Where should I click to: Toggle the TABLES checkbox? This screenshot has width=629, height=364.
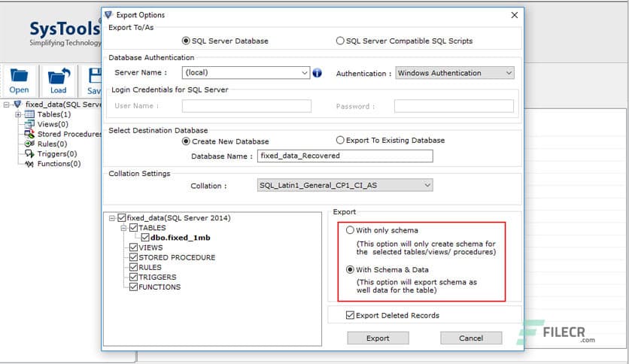click(134, 228)
